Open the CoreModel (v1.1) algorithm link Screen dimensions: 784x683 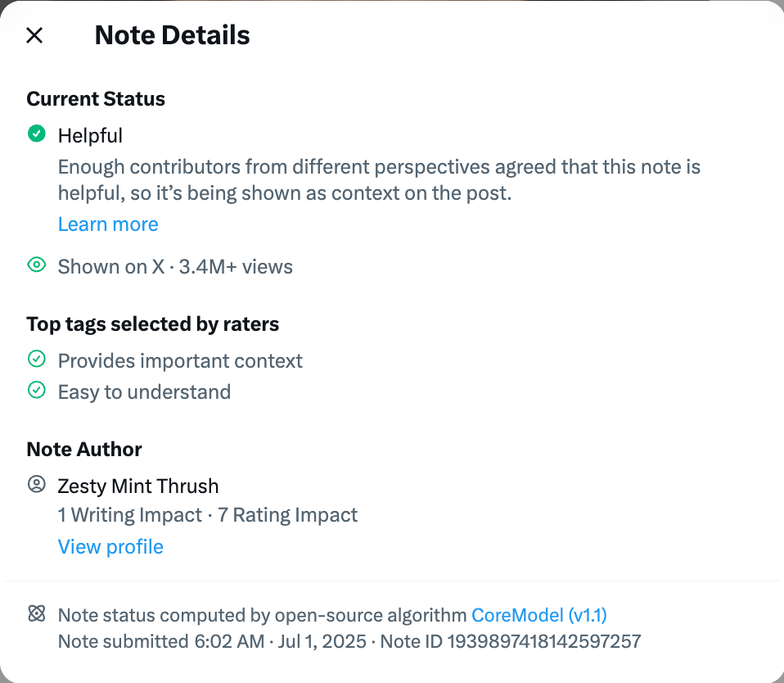tap(539, 615)
